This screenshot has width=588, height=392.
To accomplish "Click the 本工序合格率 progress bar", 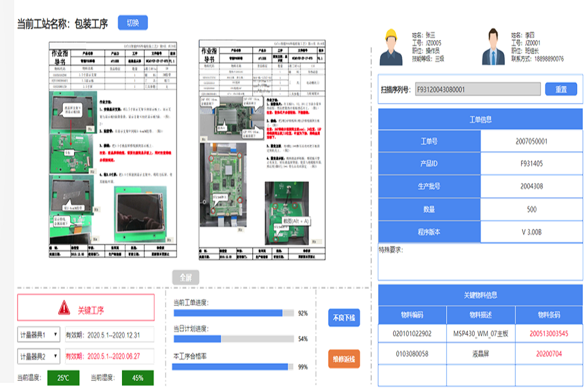I will click(234, 367).
